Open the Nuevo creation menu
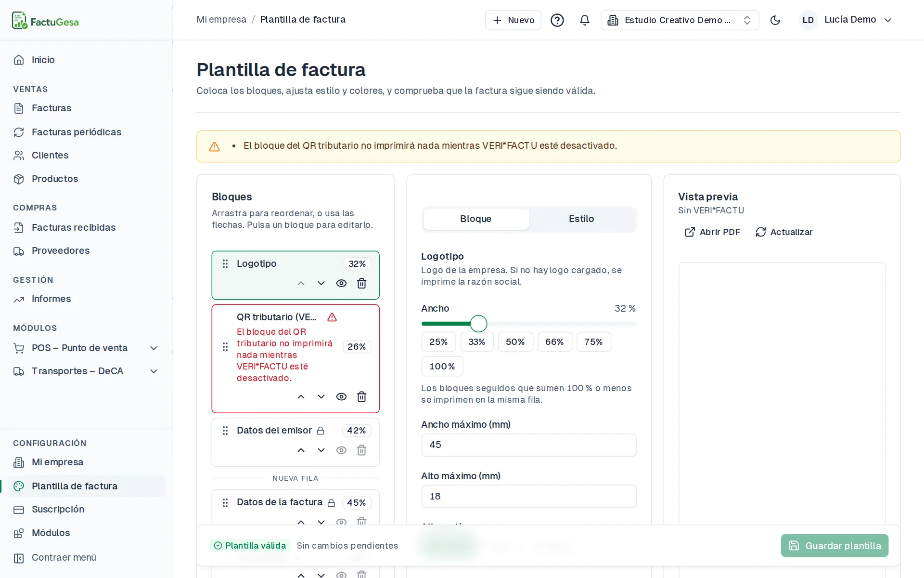The height and width of the screenshot is (578, 924). 513,20
